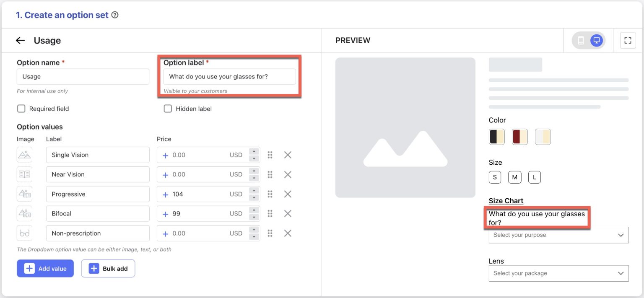
Task: Expand the preview to fullscreen mode
Action: [x=628, y=40]
